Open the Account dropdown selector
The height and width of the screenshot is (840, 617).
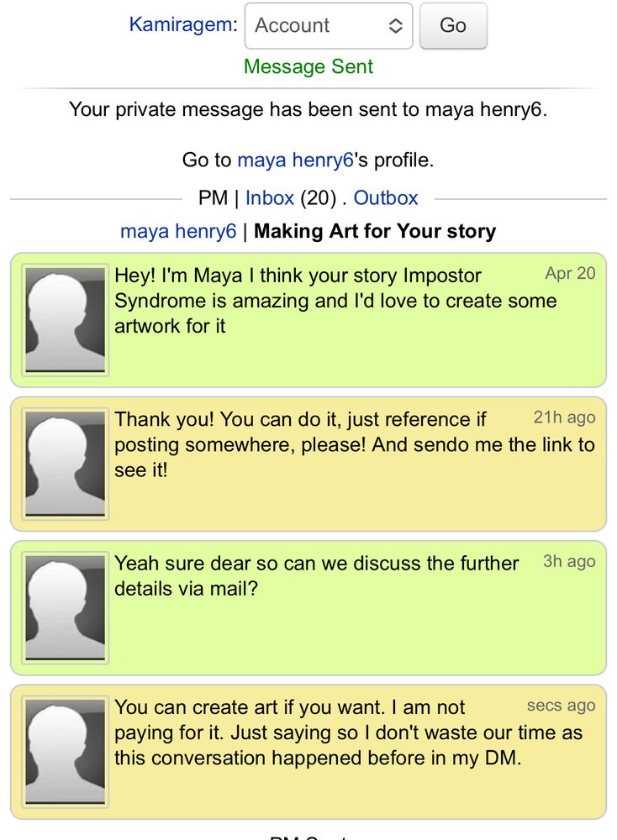tap(328, 26)
